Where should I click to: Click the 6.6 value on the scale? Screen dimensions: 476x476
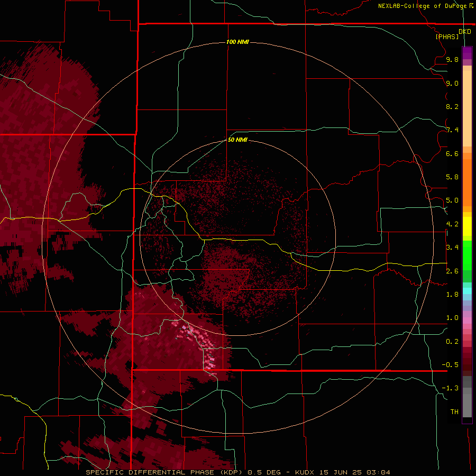coord(452,153)
